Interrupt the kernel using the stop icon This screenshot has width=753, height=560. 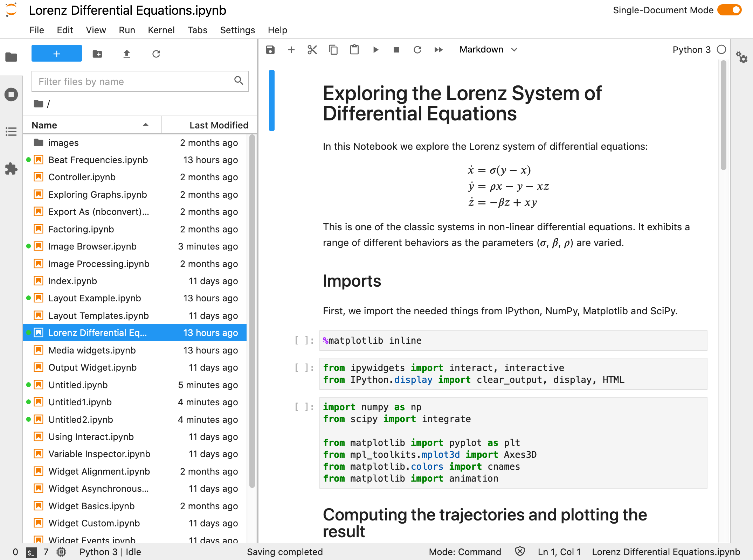coord(396,50)
